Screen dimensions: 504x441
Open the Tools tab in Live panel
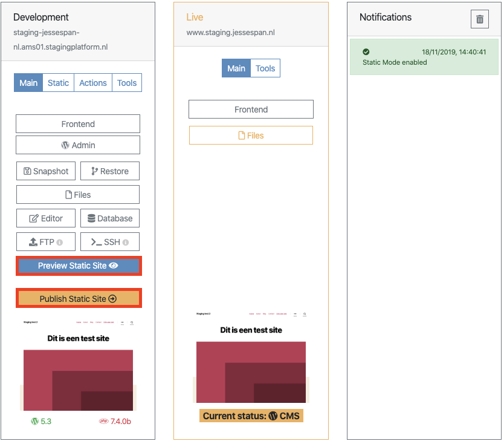[265, 68]
